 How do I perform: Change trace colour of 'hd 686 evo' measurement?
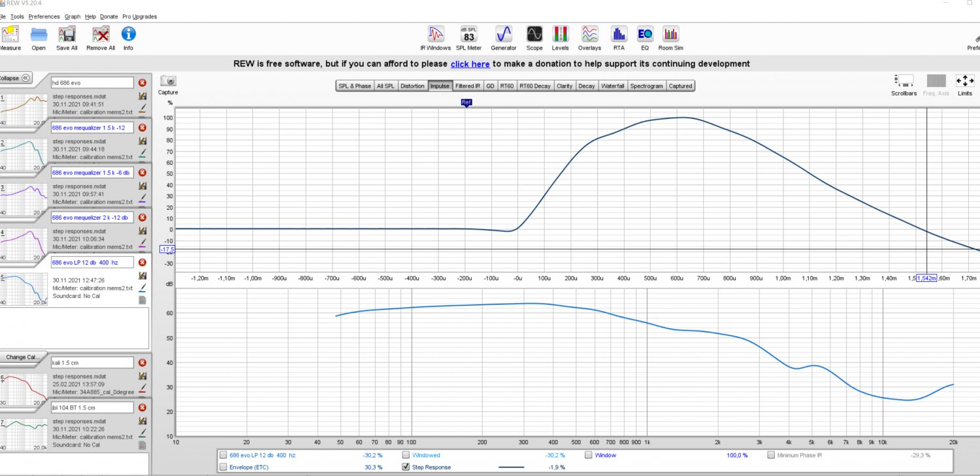pos(142,110)
